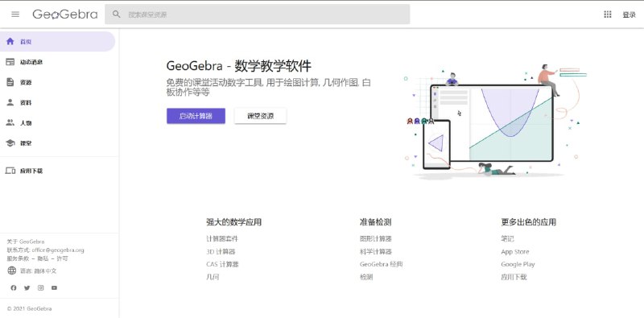
Task: Change language via the globe icon
Action: tap(12, 271)
